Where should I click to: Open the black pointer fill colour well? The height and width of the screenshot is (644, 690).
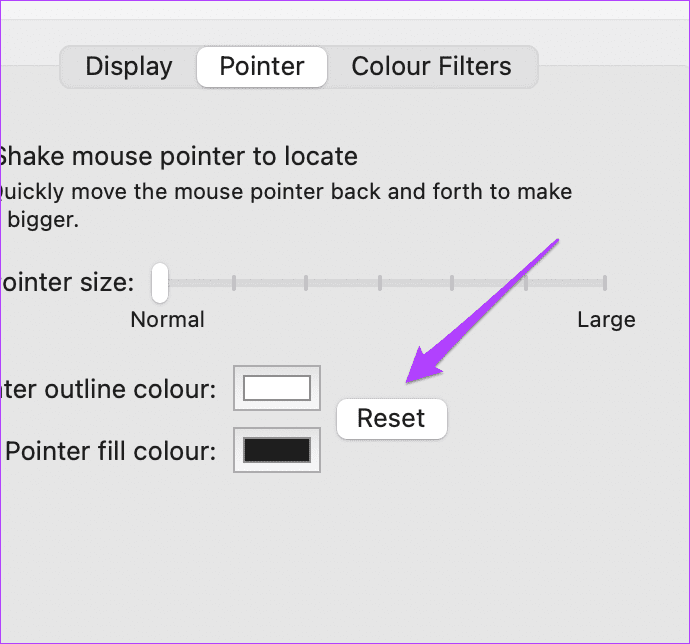(x=277, y=450)
